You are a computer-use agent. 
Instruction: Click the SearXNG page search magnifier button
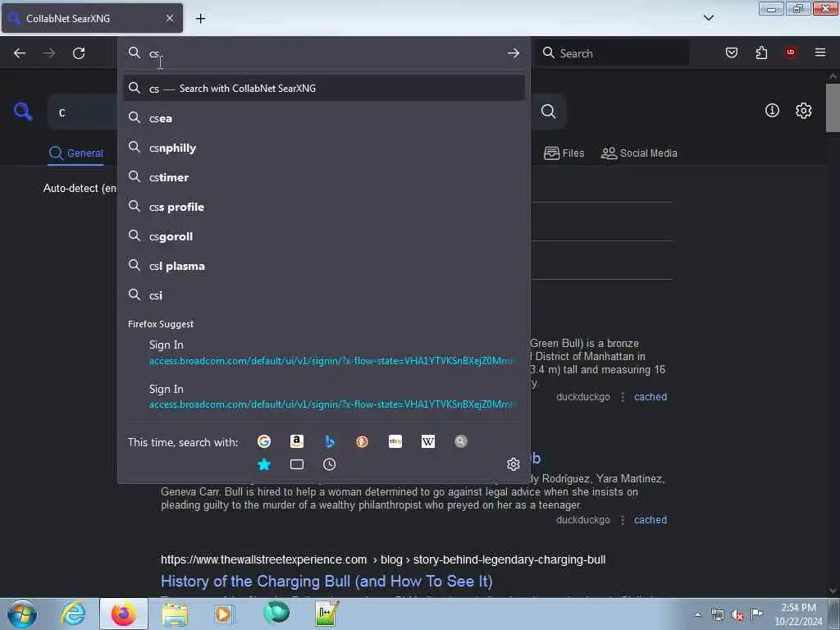tap(548, 111)
